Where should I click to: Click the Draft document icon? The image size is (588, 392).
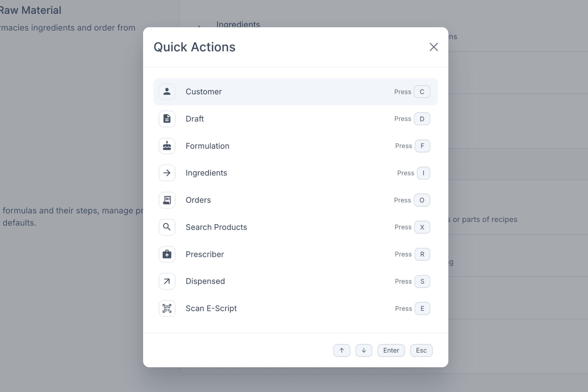(167, 119)
